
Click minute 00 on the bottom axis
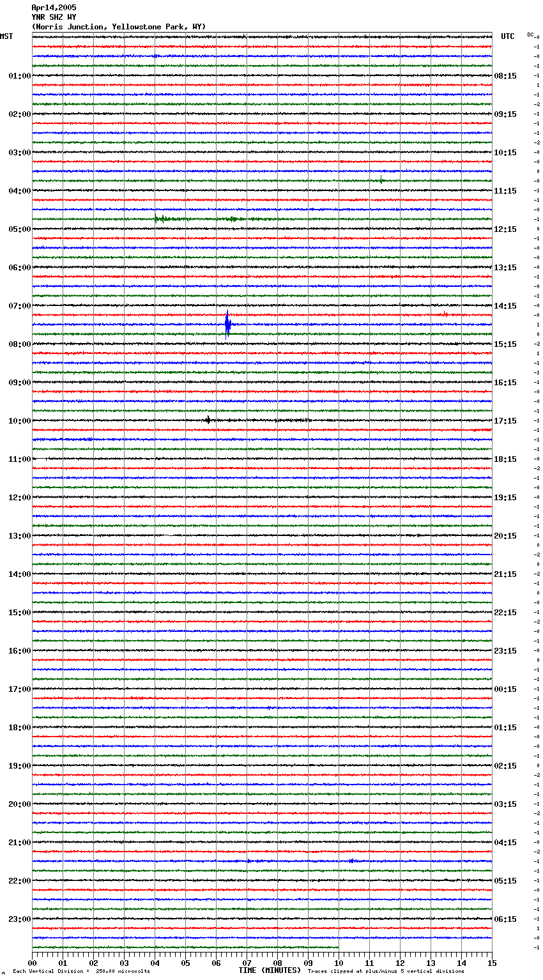coord(32,963)
